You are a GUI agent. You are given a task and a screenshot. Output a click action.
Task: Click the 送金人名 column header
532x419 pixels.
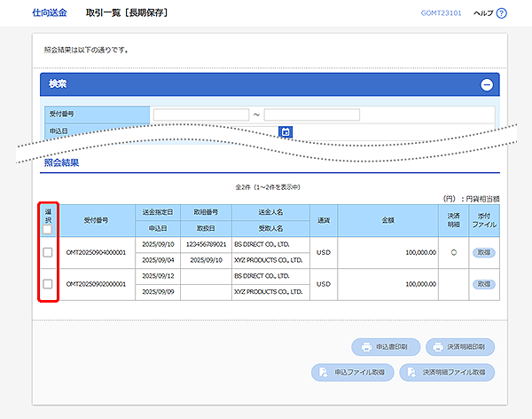click(x=270, y=212)
